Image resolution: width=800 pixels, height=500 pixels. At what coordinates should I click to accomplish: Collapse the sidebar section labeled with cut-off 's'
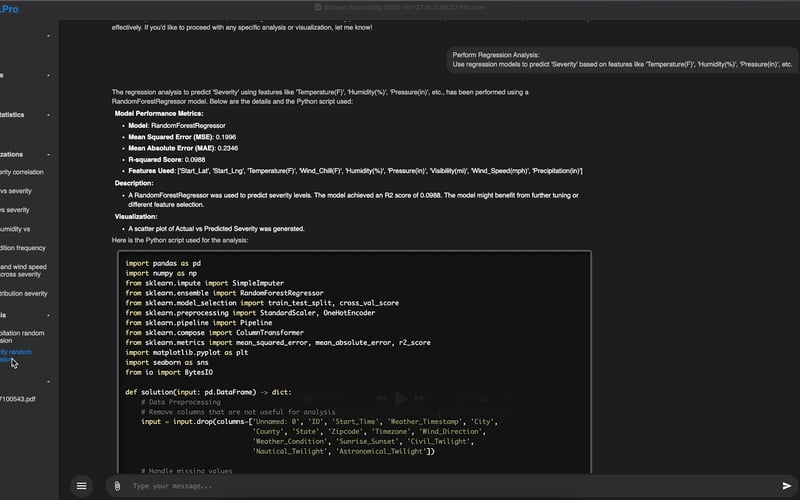pos(48,76)
